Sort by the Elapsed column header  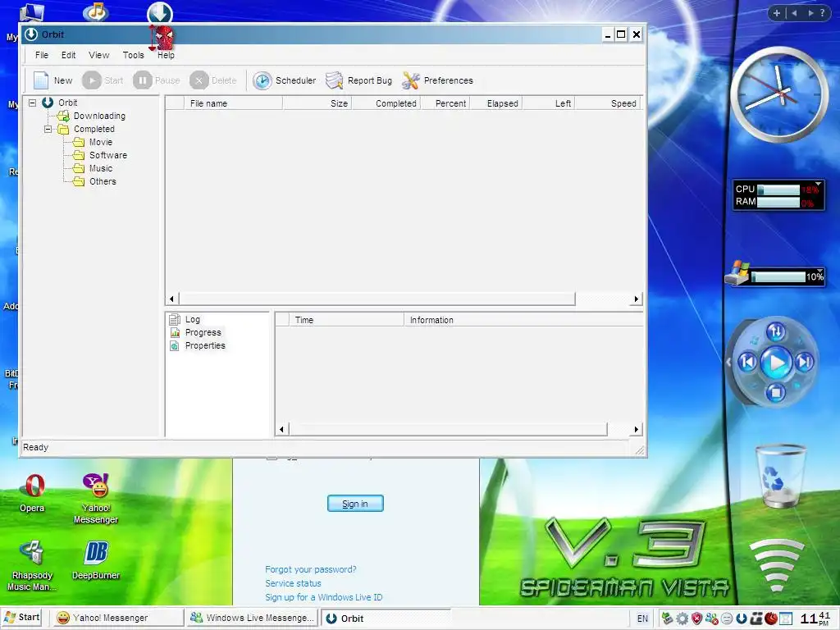tap(496, 103)
